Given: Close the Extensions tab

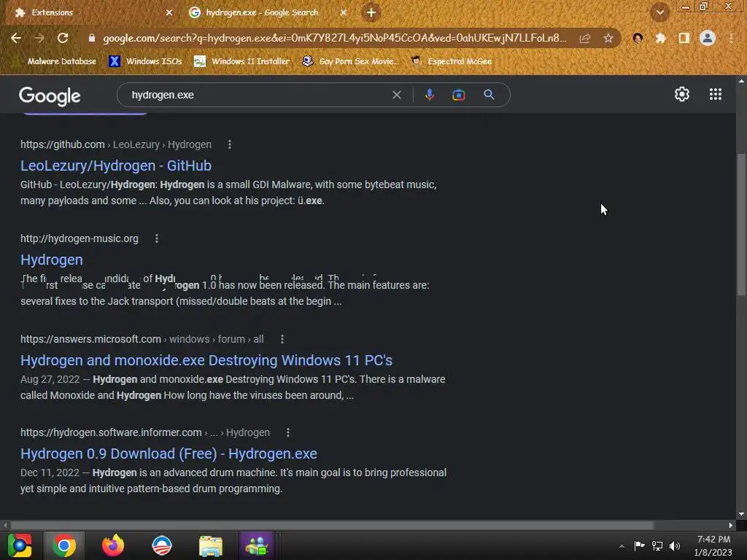Looking at the screenshot, I should (169, 12).
